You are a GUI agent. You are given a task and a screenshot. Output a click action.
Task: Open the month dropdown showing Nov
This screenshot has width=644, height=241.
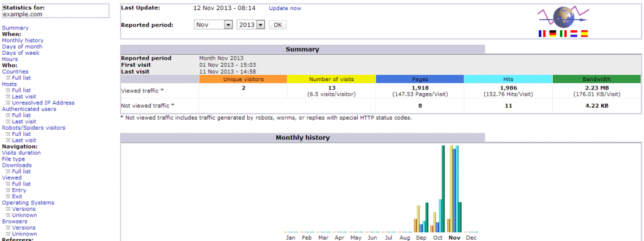pos(214,25)
